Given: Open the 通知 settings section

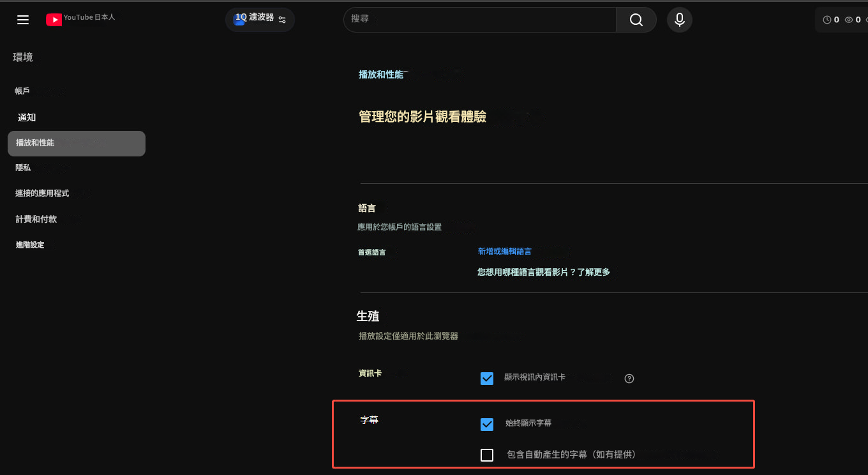Looking at the screenshot, I should point(27,117).
